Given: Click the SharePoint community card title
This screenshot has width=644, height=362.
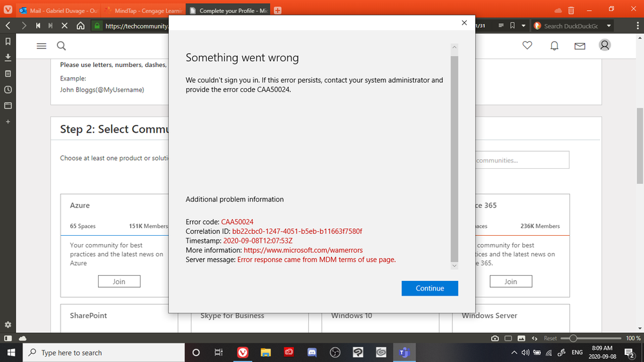Looking at the screenshot, I should point(88,315).
